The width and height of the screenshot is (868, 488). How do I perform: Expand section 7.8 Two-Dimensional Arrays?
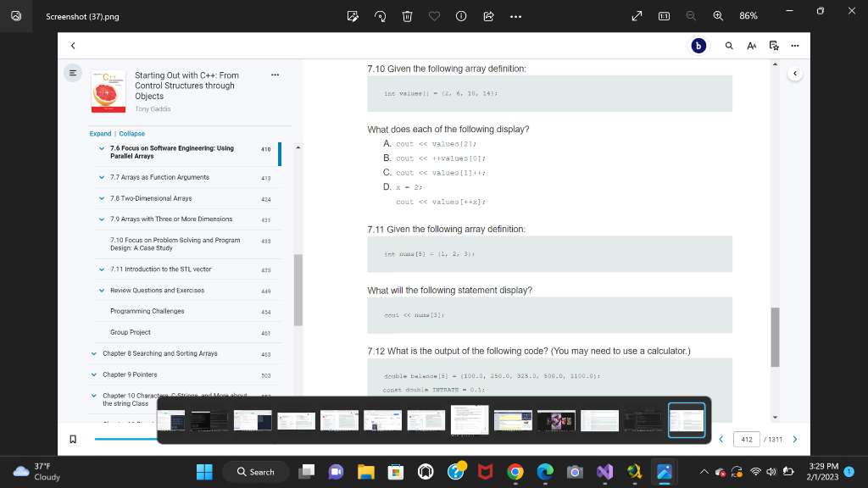(x=102, y=198)
